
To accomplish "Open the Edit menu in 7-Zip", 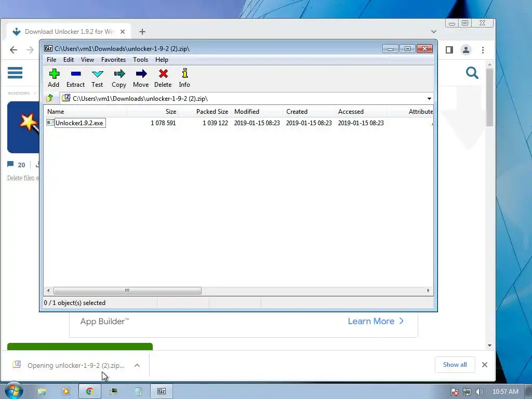I will coord(69,60).
